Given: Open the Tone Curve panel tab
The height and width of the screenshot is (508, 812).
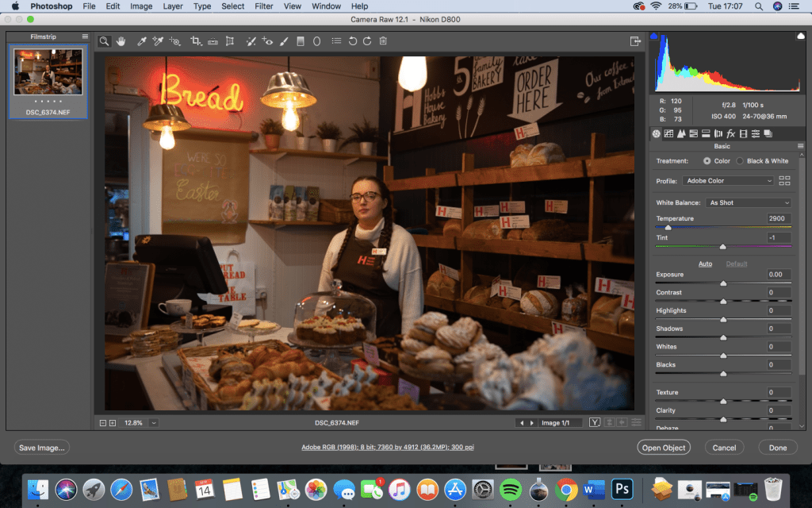Looking at the screenshot, I should [x=668, y=133].
